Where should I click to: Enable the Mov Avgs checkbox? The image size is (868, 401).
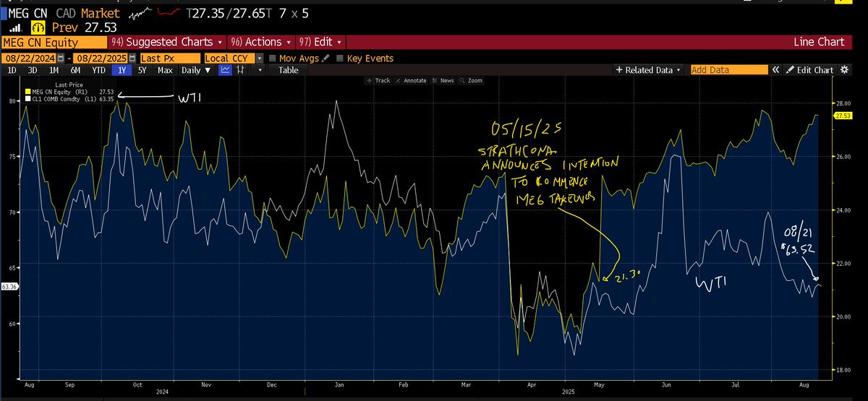pos(273,59)
